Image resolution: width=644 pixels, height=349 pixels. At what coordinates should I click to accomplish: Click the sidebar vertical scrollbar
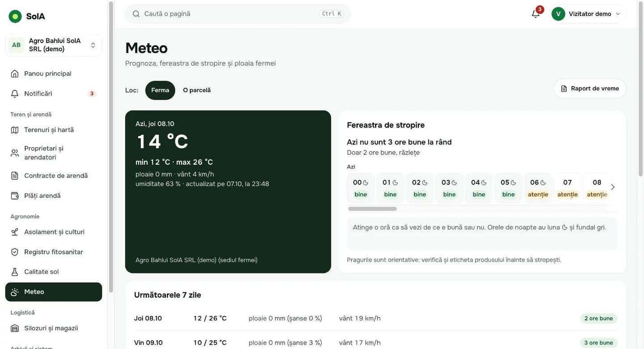(x=110, y=146)
